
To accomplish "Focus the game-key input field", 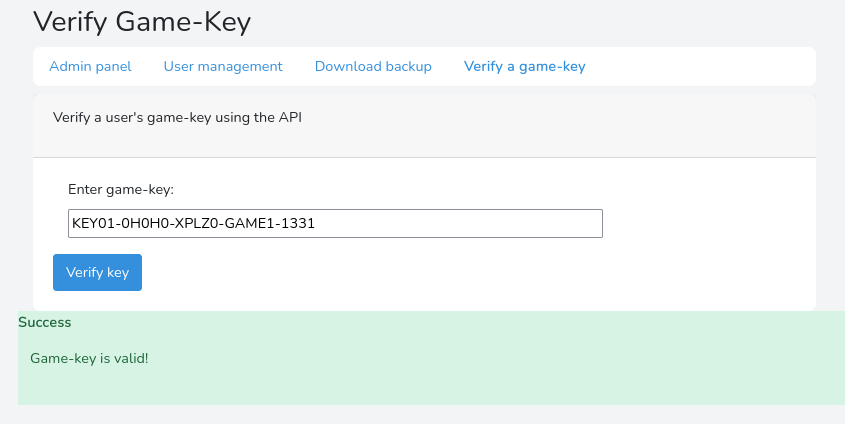I will (x=335, y=223).
